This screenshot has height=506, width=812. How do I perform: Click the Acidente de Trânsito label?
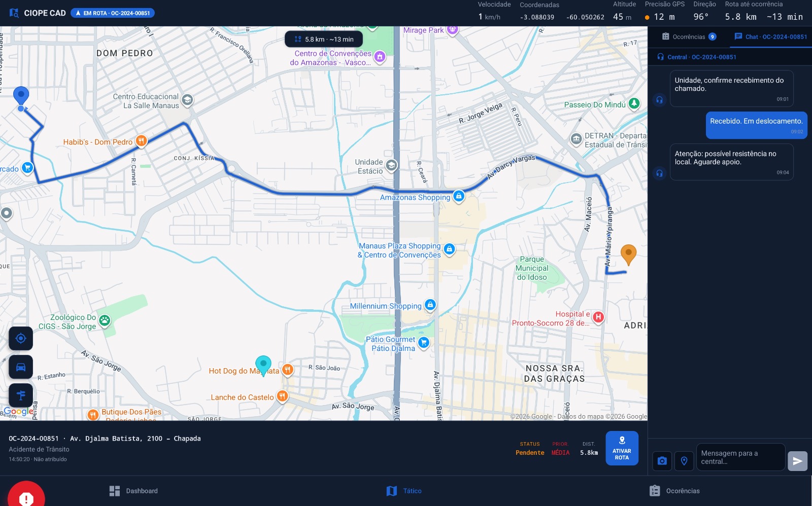tap(39, 449)
